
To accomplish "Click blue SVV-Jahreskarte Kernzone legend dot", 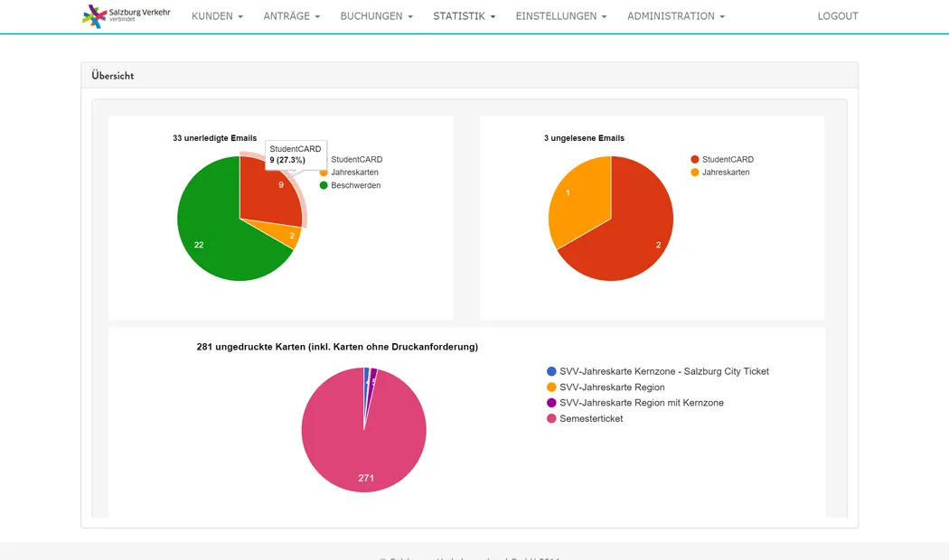I will (551, 371).
